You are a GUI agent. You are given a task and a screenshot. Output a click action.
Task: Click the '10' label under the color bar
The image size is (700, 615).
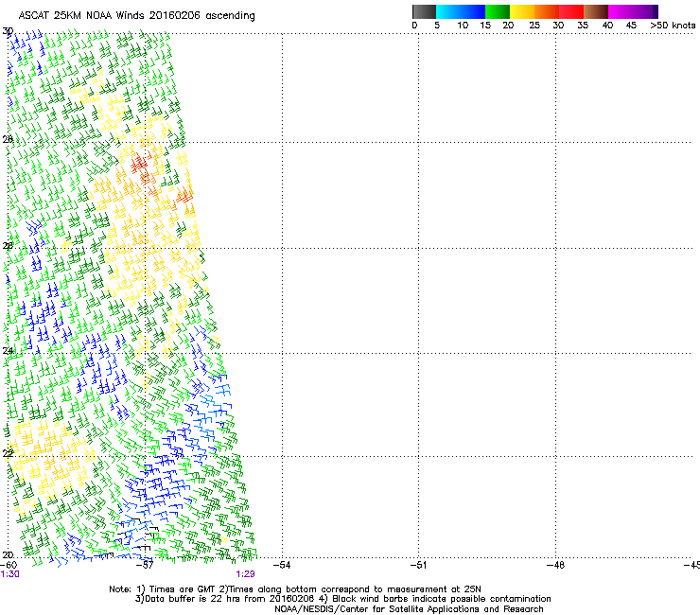463,26
